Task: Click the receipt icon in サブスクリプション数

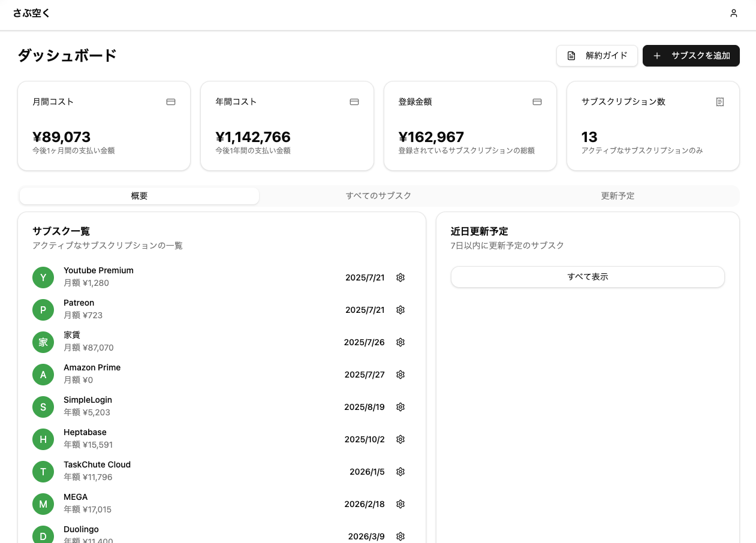Action: click(x=720, y=102)
